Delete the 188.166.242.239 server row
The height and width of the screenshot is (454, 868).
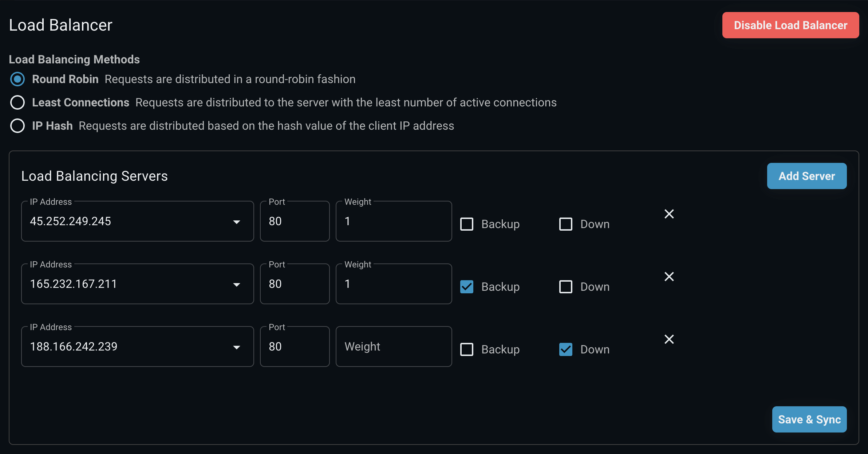click(669, 339)
